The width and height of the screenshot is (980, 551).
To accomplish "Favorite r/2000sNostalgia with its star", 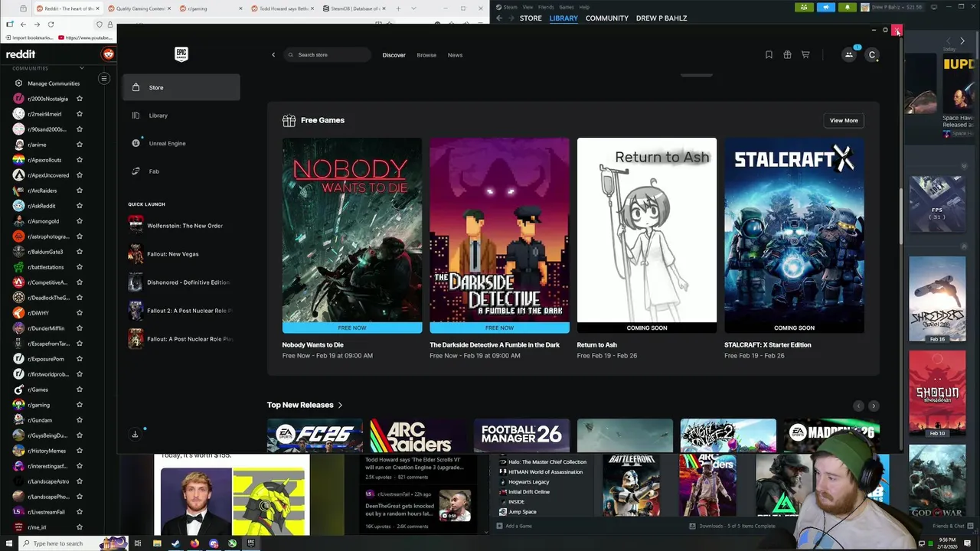I will tap(79, 99).
